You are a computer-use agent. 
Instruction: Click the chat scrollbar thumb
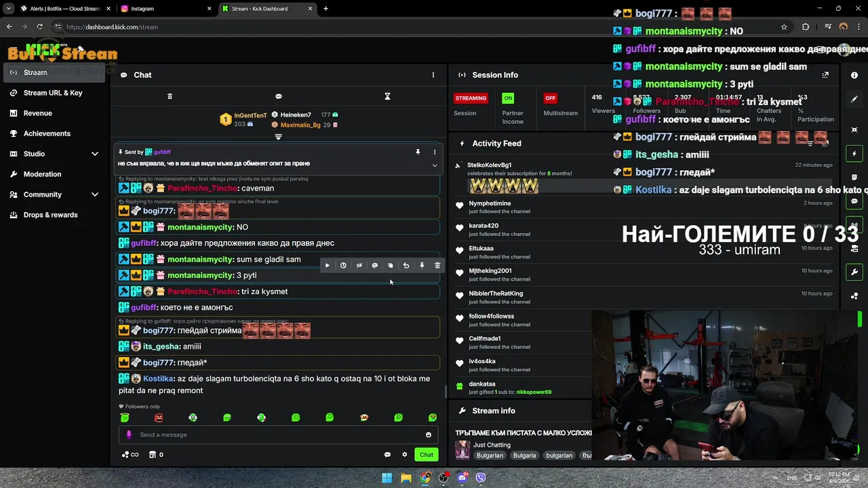tap(446, 392)
